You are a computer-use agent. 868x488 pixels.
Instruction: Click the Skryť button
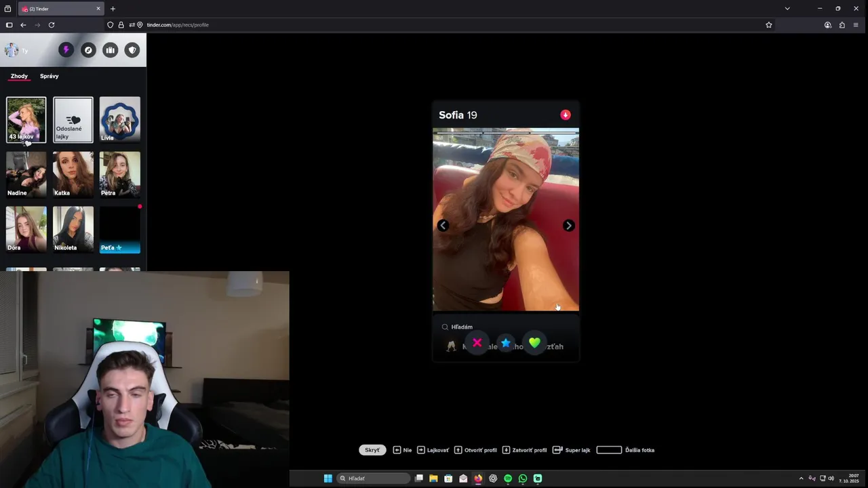tap(372, 450)
